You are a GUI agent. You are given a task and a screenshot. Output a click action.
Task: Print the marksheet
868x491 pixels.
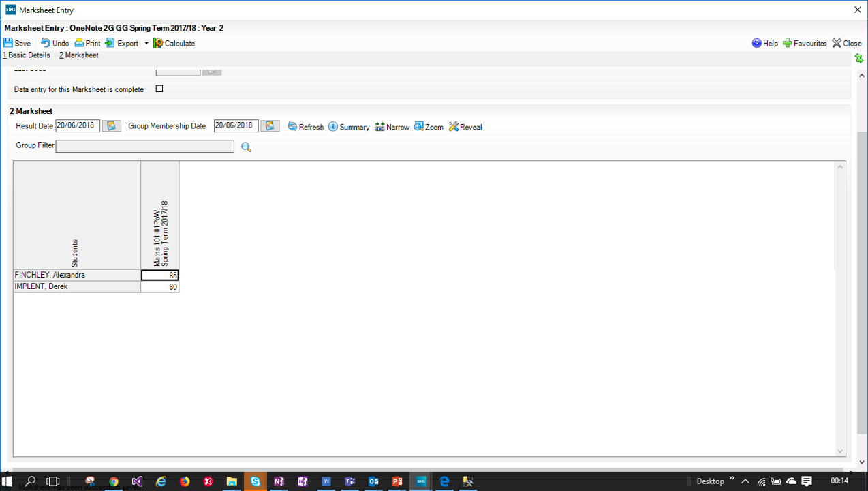[87, 43]
